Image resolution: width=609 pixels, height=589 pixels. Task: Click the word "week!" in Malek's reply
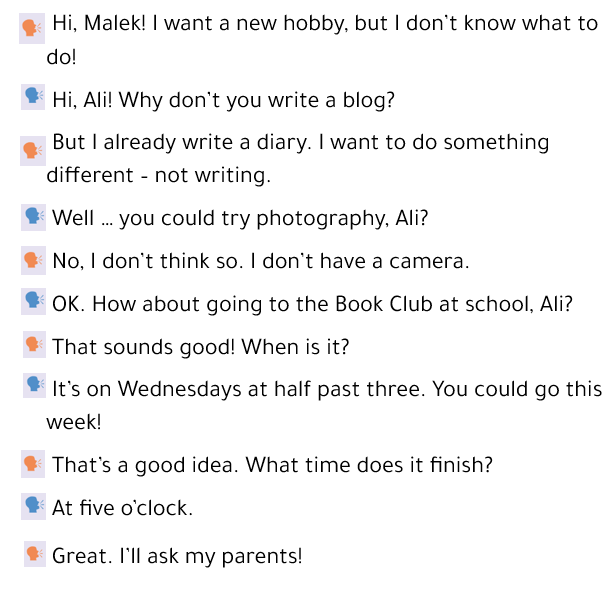tap(74, 422)
